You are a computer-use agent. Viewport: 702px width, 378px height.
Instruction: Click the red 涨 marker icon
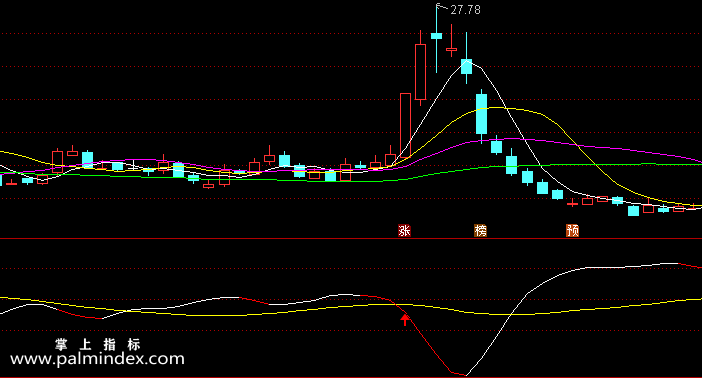405,231
